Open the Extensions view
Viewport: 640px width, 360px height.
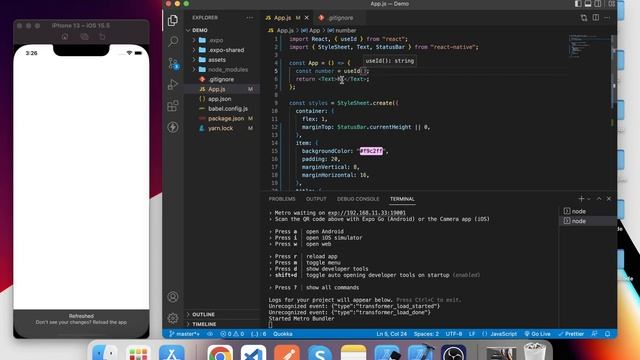tap(173, 106)
